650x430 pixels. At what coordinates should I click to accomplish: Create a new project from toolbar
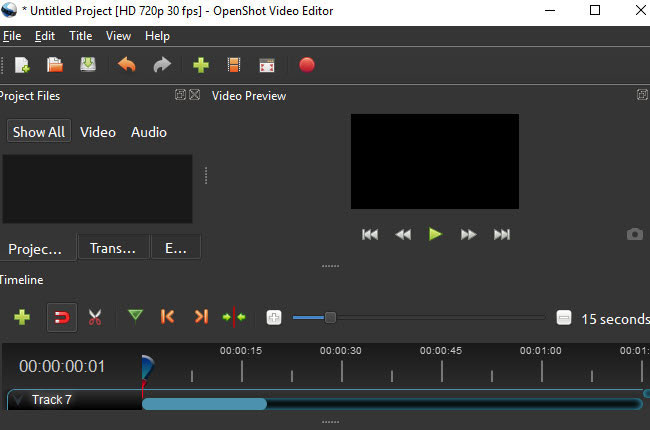point(22,65)
